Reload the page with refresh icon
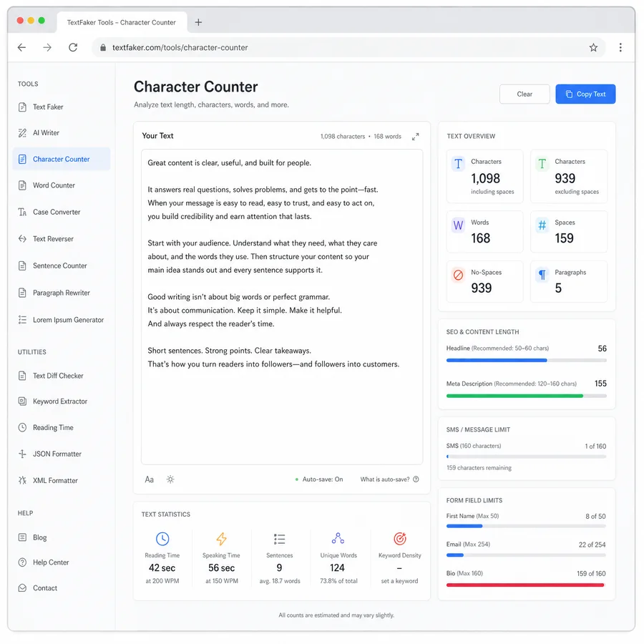 (73, 48)
